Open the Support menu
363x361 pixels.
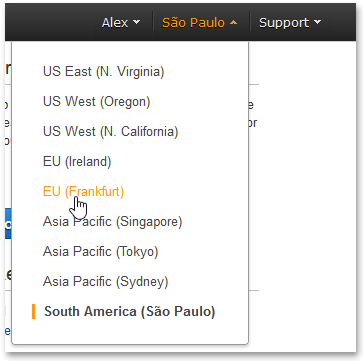coord(290,23)
